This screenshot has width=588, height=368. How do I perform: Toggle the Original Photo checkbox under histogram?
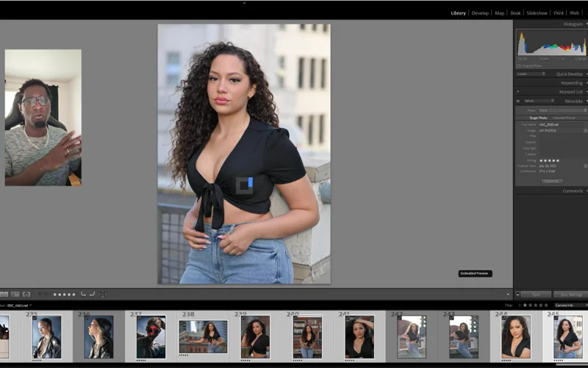pyautogui.click(x=519, y=66)
